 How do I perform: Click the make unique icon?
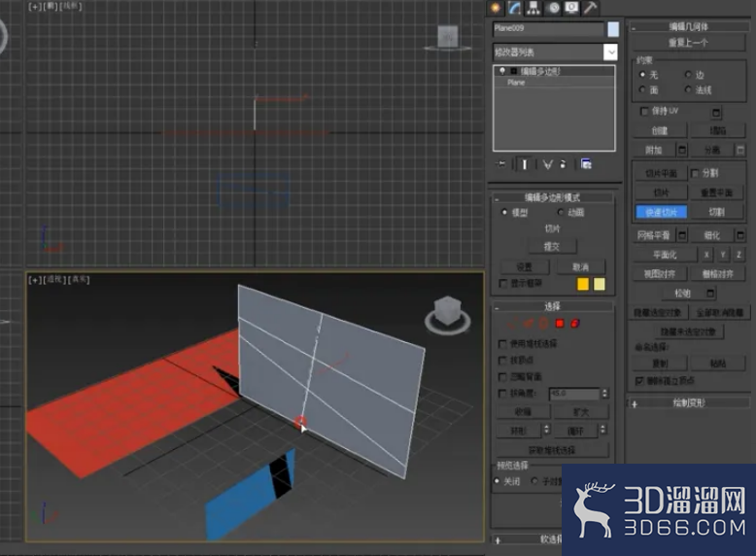[547, 164]
